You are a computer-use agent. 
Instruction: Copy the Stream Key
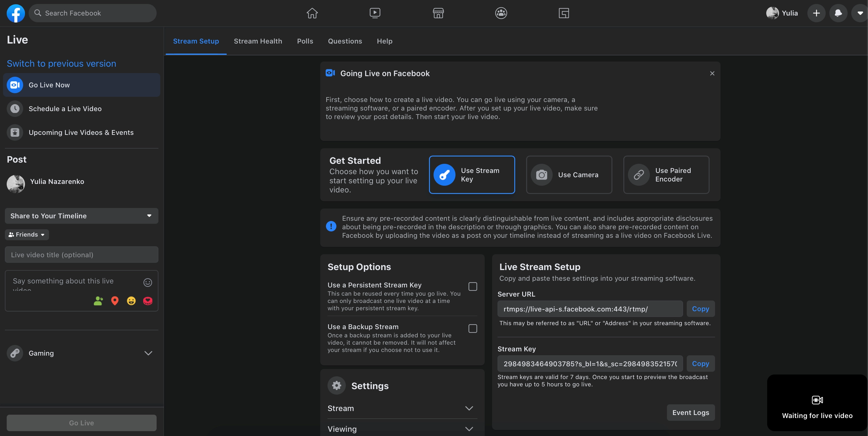[x=700, y=363]
